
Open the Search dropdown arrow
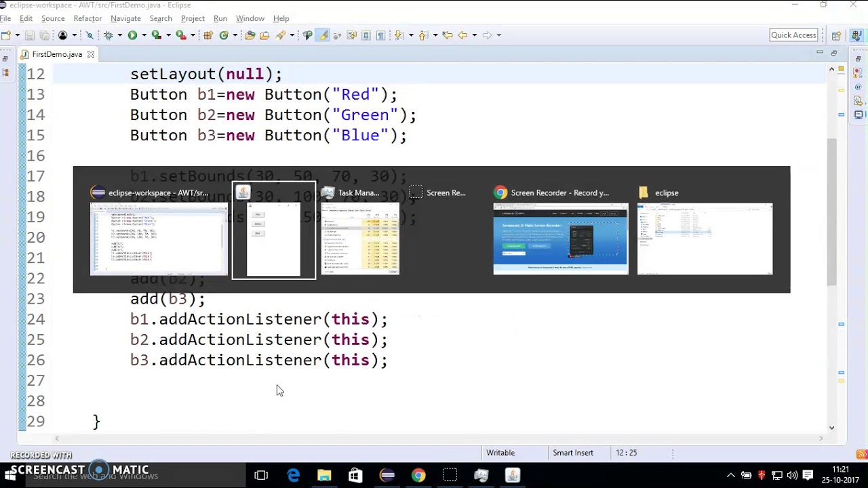[292, 35]
